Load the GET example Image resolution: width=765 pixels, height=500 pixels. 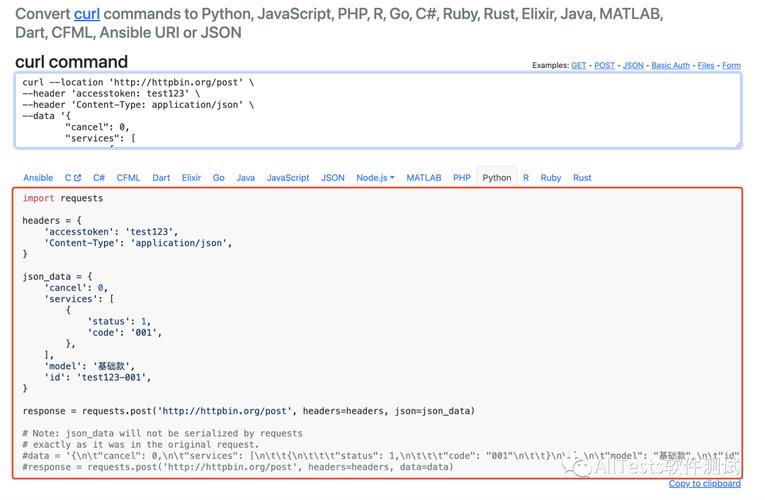click(579, 66)
